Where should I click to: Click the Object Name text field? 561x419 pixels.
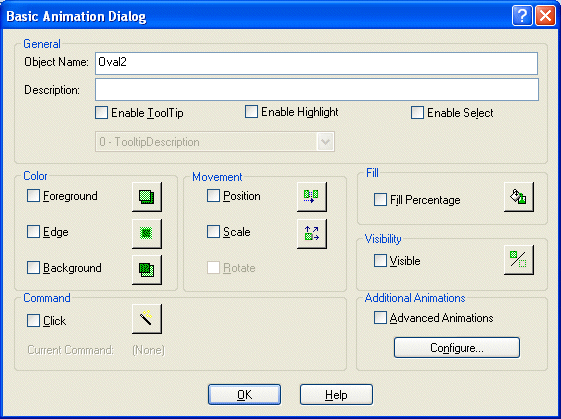pos(316,63)
